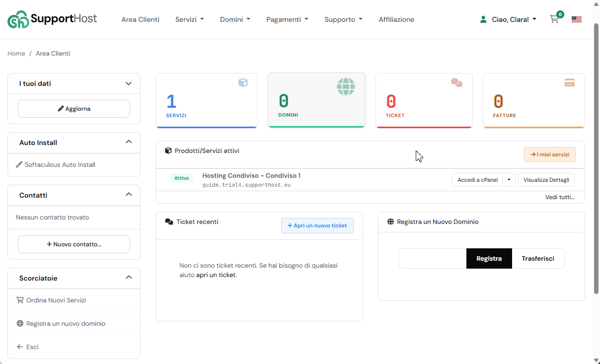Screen dimensions: 600x364
Task: Click the US flag language icon
Action: pyautogui.click(x=576, y=19)
